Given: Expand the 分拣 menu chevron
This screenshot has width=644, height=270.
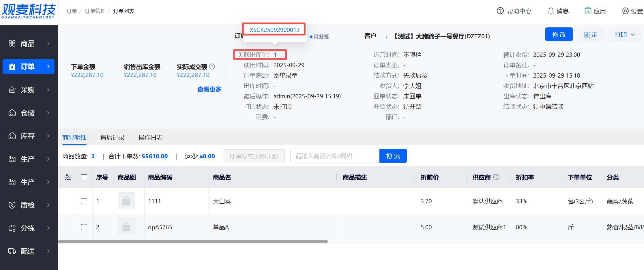Looking at the screenshot, I should [48, 228].
